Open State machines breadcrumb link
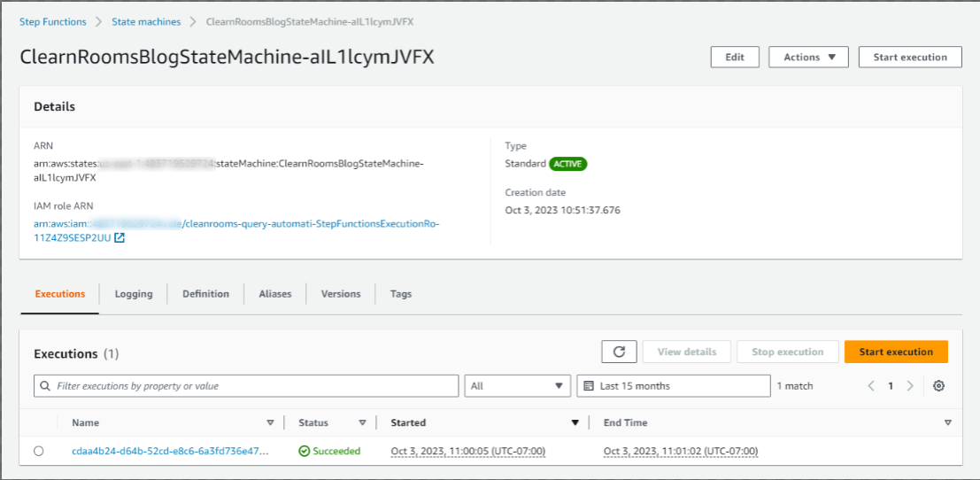This screenshot has width=980, height=480. pos(146,21)
